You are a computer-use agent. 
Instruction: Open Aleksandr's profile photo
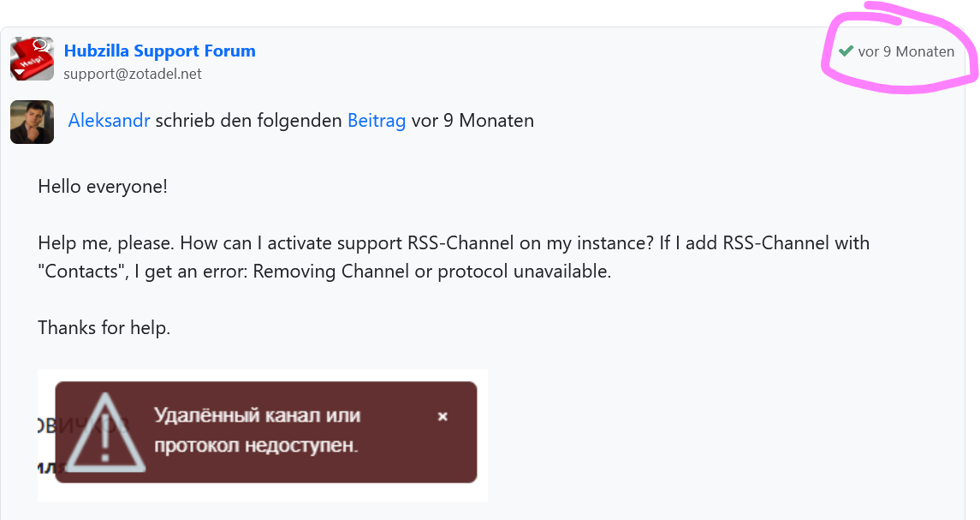point(32,122)
